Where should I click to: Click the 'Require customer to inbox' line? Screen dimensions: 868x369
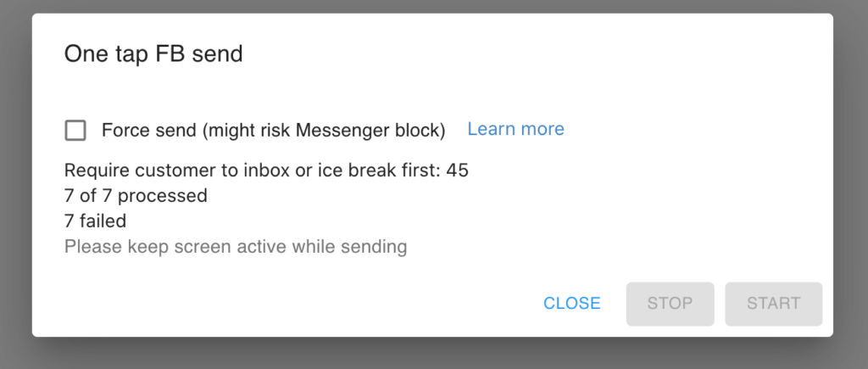coord(266,171)
